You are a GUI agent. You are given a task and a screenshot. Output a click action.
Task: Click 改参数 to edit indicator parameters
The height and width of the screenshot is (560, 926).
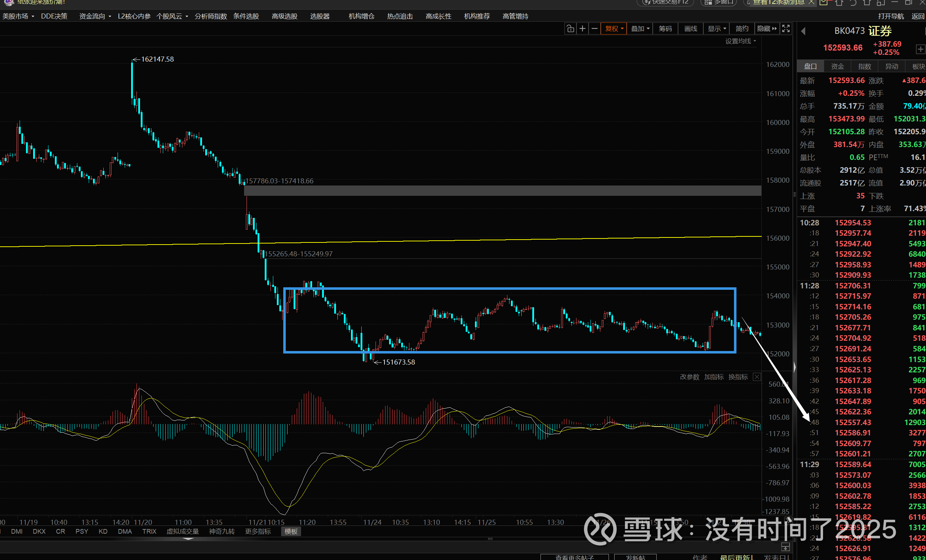(x=689, y=377)
